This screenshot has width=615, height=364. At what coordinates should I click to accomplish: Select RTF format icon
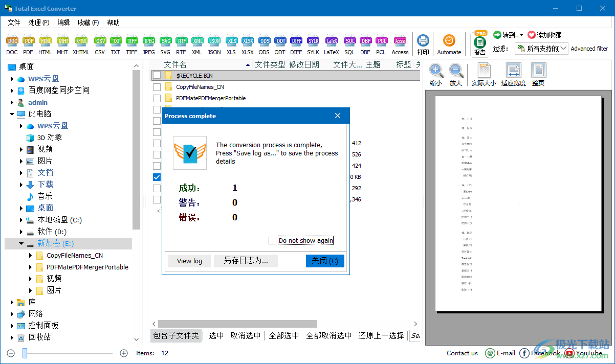pos(181,45)
